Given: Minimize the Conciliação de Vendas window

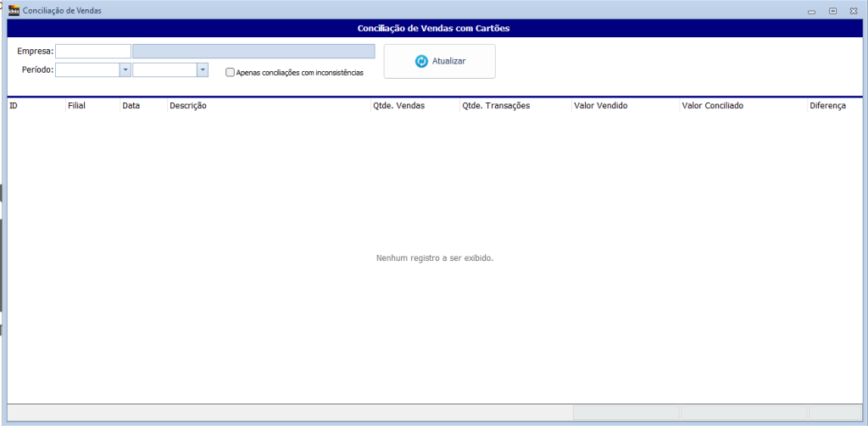Looking at the screenshot, I should point(811,11).
